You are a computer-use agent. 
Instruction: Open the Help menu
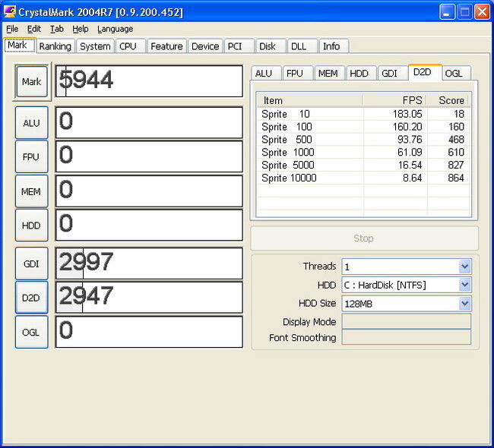point(81,29)
